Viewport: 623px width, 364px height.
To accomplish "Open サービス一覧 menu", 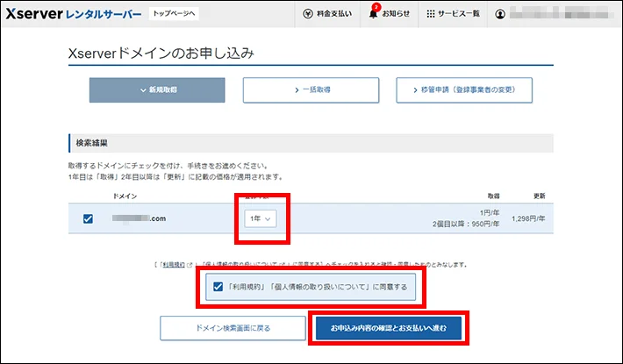I will (453, 14).
